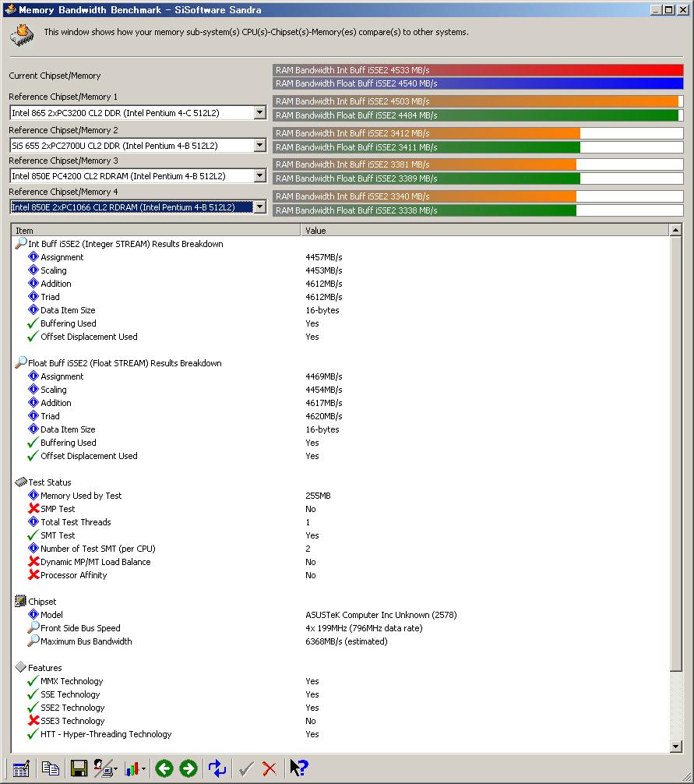694x784 pixels.
Task: Select the Int Buff Triad row
Action: tap(340, 296)
